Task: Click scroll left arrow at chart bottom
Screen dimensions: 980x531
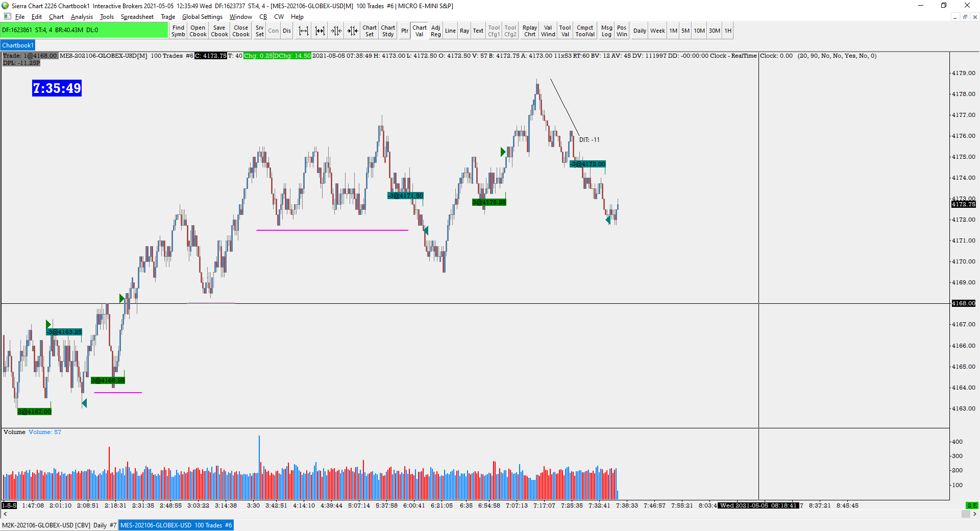Action: click(5, 514)
